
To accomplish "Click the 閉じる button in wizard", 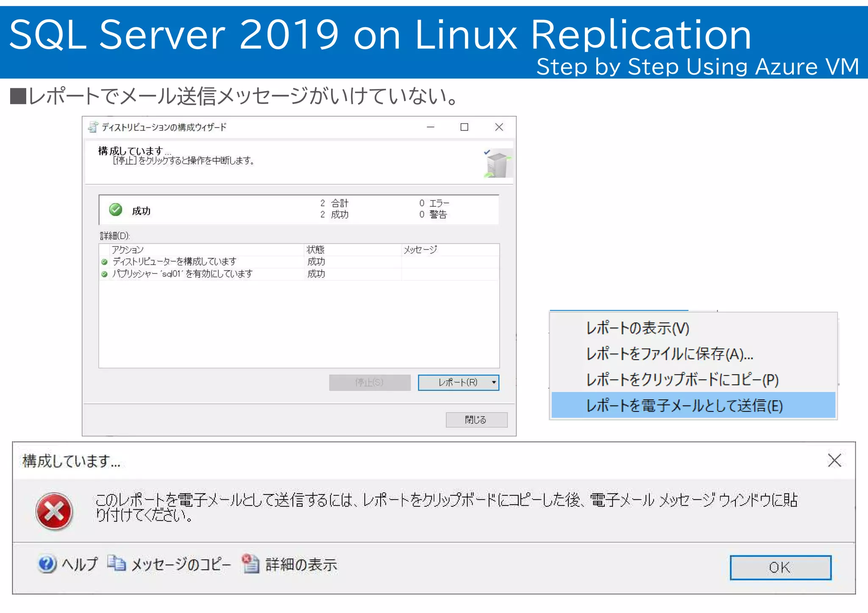I will 476,420.
